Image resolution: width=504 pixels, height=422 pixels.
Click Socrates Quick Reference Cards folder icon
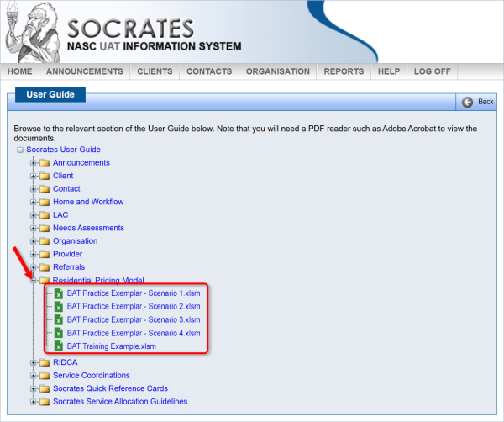point(45,389)
